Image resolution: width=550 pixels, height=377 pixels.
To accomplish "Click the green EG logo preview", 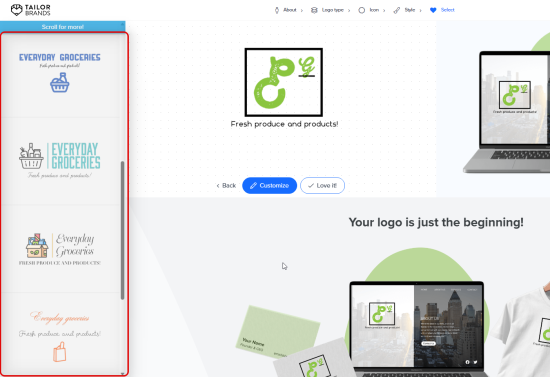I will 284,82.
